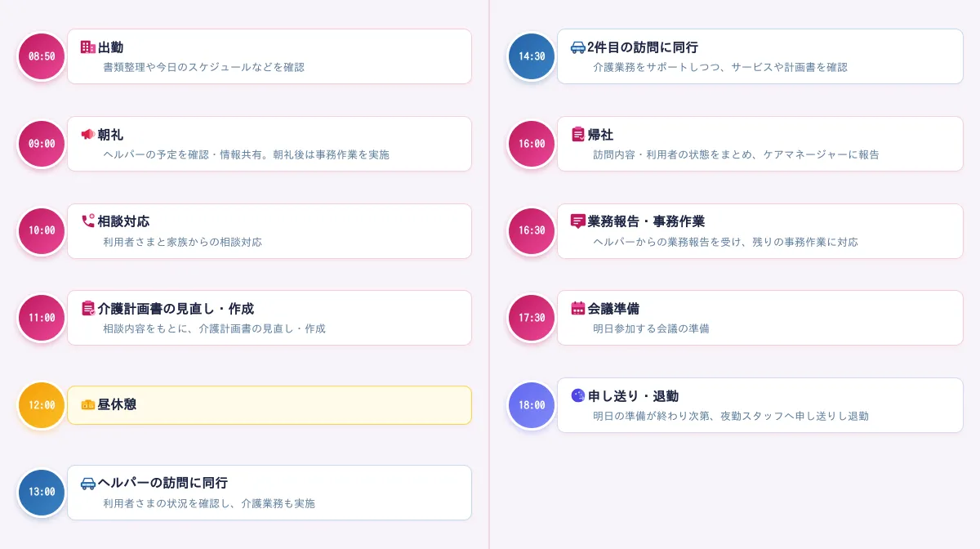The height and width of the screenshot is (549, 980).
Task: Click the car icon beside 2件目の訪問に同行
Action: pos(578,47)
